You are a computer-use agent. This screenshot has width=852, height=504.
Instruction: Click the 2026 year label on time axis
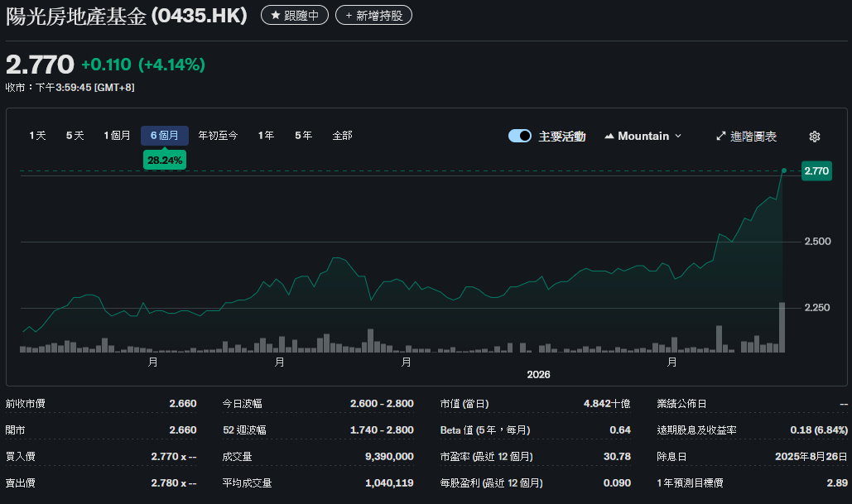click(x=538, y=375)
